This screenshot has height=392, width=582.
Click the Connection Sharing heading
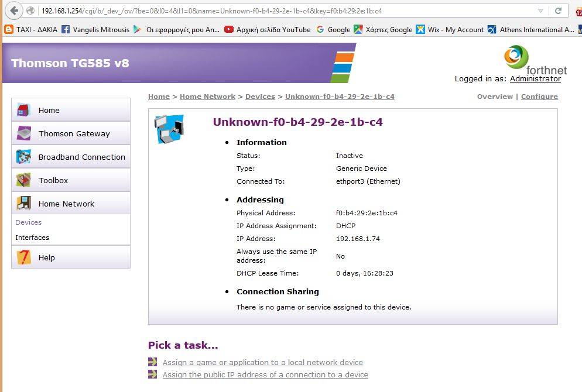(278, 291)
